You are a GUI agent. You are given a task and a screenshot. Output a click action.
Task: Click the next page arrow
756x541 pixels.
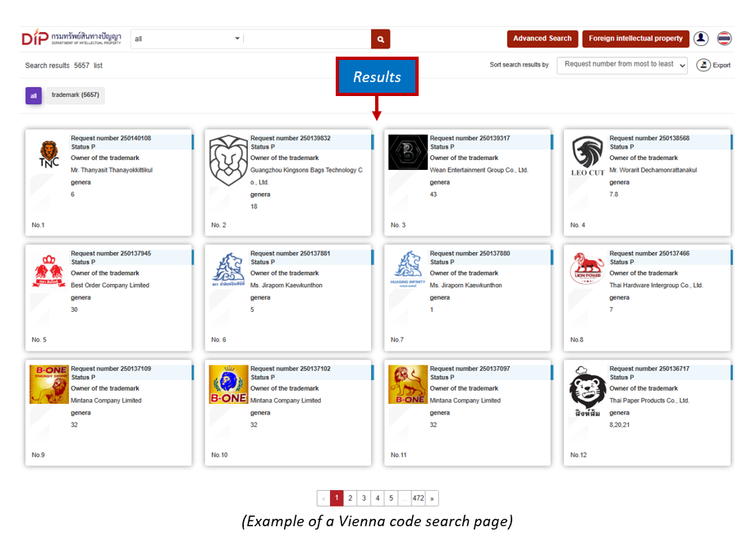(x=432, y=498)
